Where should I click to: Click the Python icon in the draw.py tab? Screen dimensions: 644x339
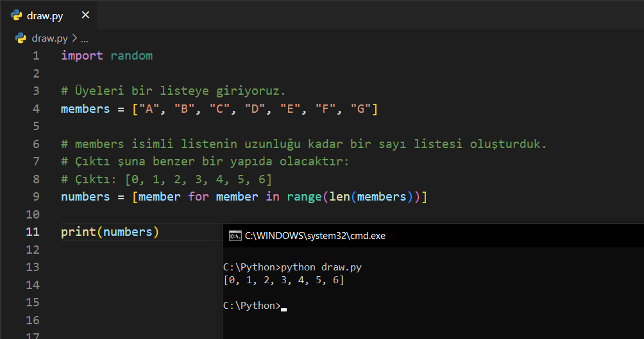(17, 15)
